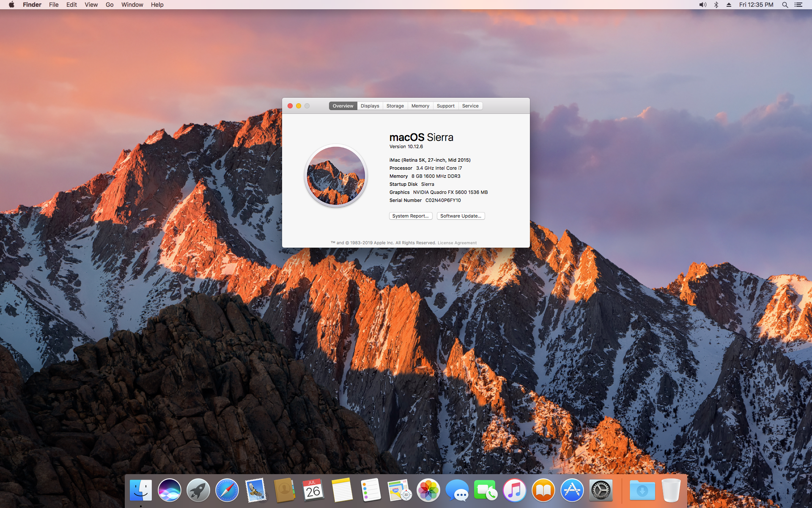Screen dimensions: 812x508
Task: Click the volume icon in menu bar
Action: [702, 5]
